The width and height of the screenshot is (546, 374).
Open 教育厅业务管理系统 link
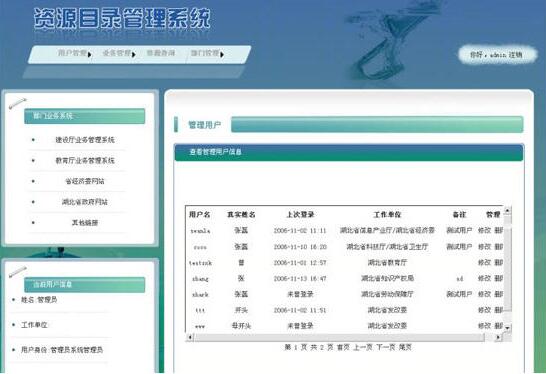point(85,161)
